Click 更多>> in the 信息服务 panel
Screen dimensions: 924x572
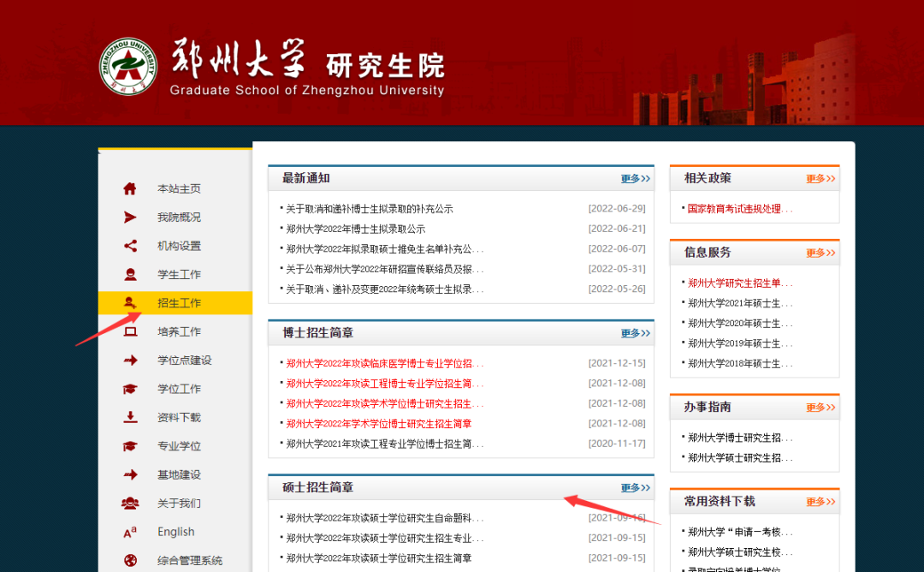(x=820, y=253)
